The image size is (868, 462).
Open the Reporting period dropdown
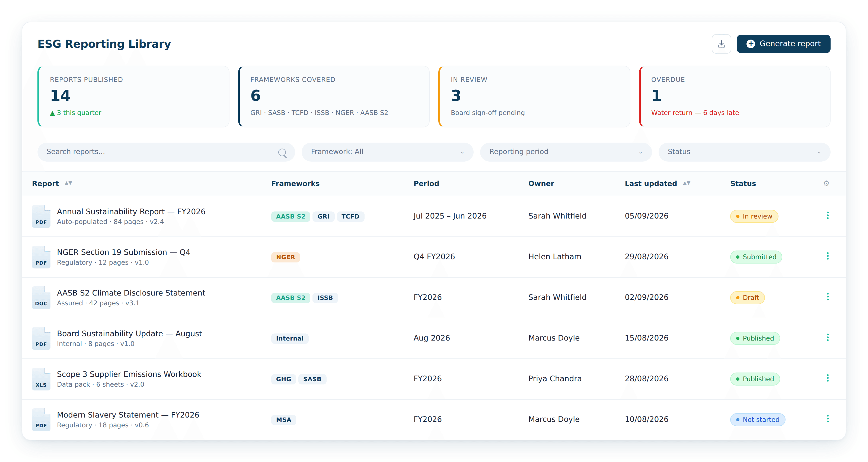[x=566, y=152]
